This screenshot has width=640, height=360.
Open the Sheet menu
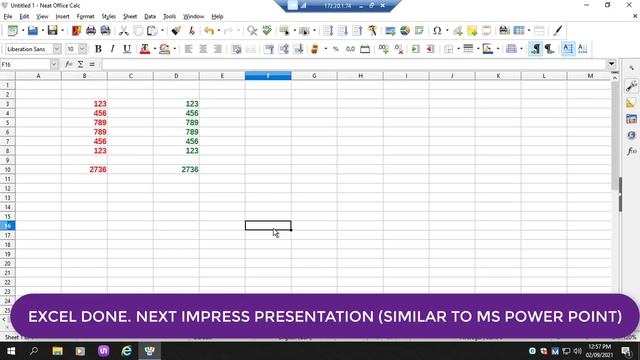130,16
